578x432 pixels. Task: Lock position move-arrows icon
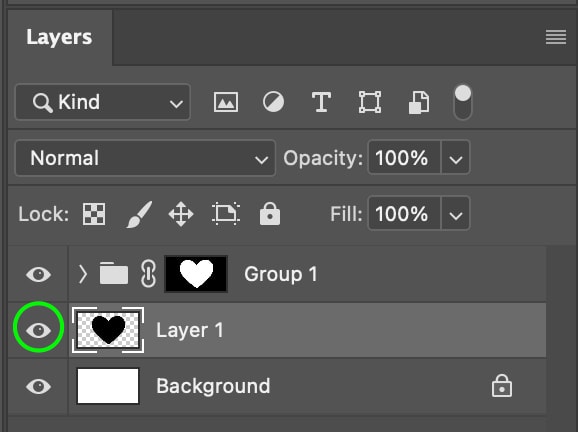(181, 214)
